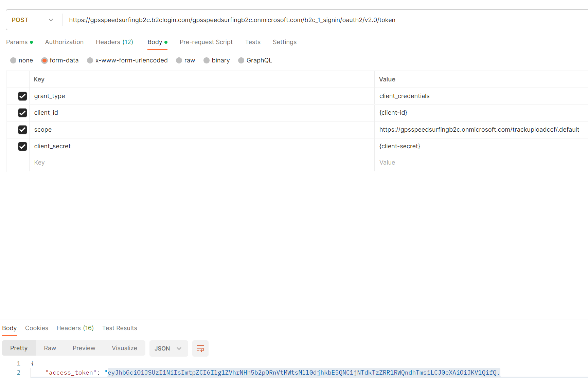Screen dimensions: 588x378
Task: Switch to the Authorization tab
Action: coord(64,42)
